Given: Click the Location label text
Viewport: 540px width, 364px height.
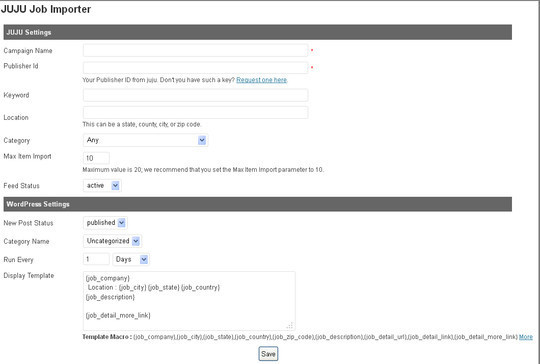Looking at the screenshot, I should [16, 117].
